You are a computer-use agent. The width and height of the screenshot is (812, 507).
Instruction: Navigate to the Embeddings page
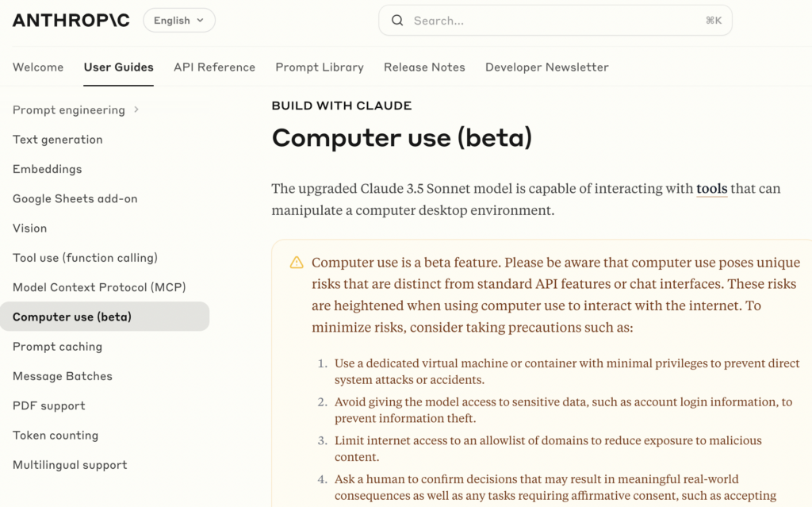48,169
